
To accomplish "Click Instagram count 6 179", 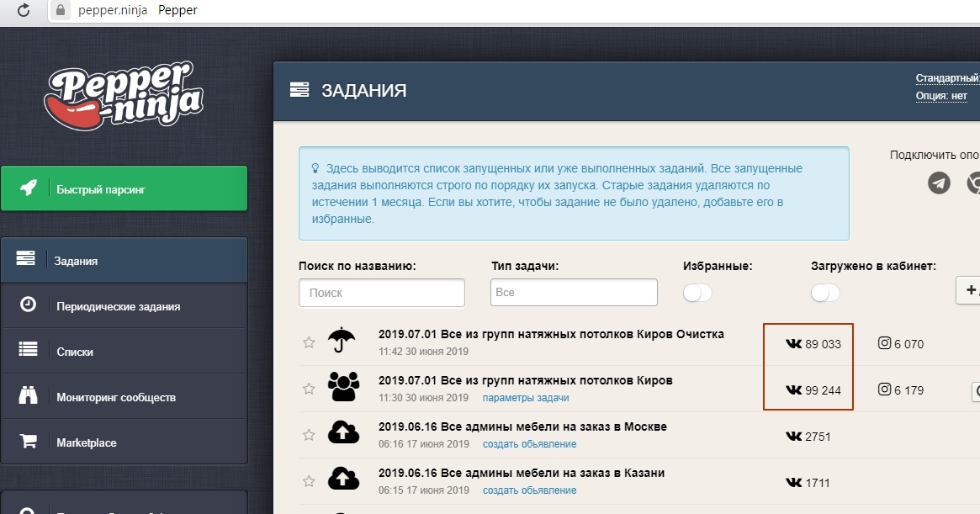I will click(x=901, y=389).
